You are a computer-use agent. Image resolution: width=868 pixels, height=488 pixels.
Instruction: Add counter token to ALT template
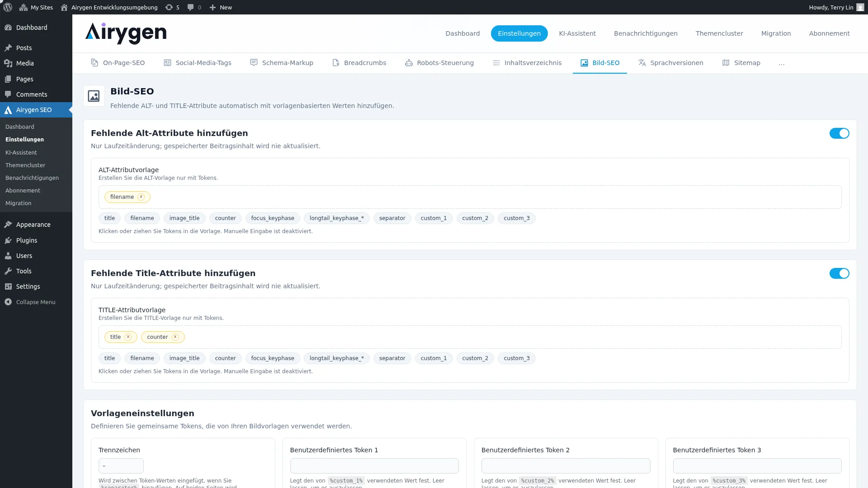(x=225, y=218)
